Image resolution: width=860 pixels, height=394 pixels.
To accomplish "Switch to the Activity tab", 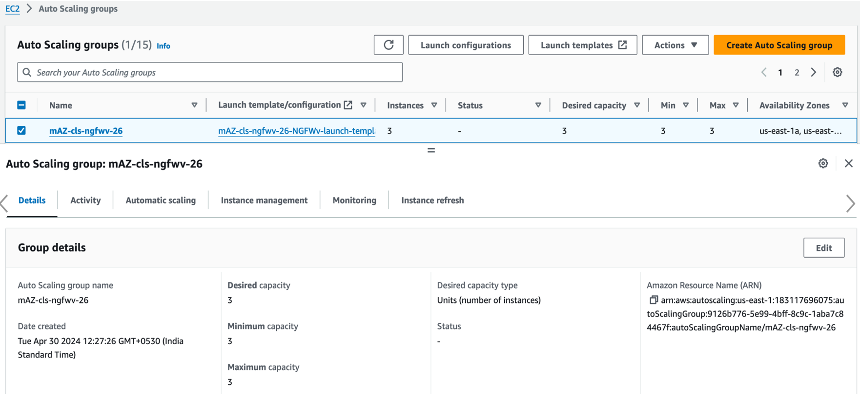I will (x=86, y=200).
